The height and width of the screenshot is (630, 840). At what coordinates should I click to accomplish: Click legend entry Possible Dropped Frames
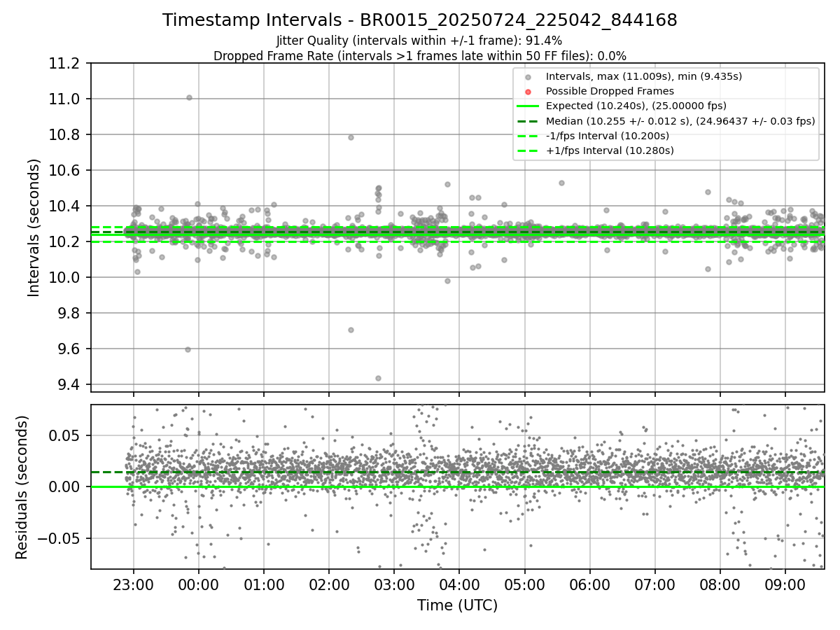tap(610, 91)
